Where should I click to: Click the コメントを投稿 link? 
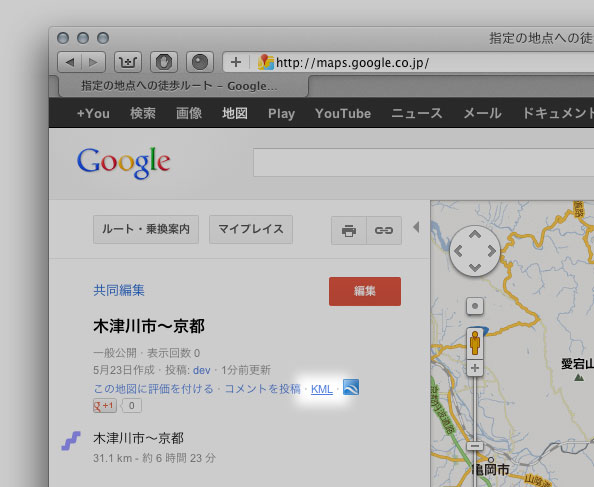262,389
